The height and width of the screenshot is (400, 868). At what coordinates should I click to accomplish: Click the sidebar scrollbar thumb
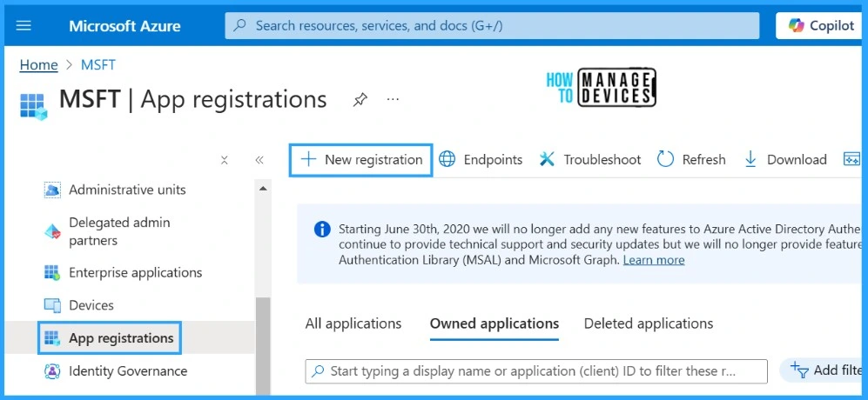click(263, 346)
